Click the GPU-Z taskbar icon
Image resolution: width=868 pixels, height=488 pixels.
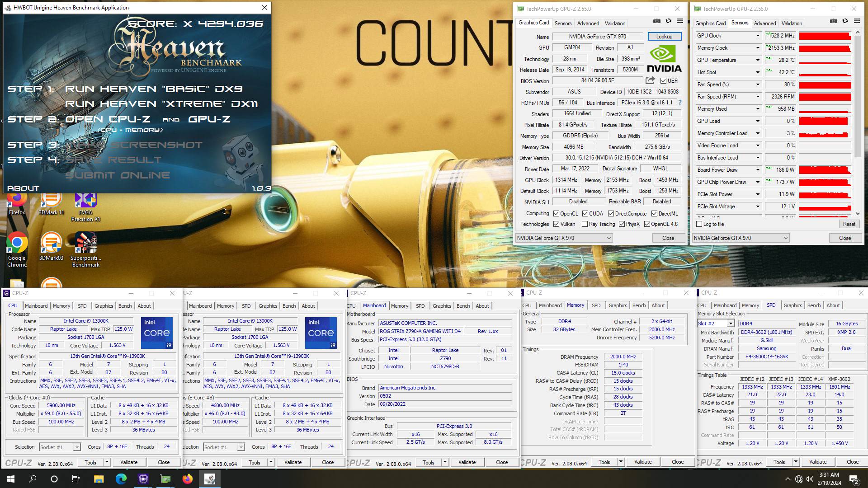pyautogui.click(x=165, y=479)
